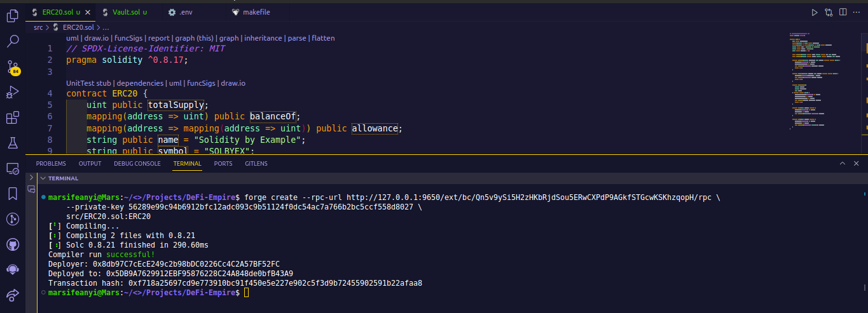The height and width of the screenshot is (313, 868).
Task: Split the editor to the right
Action: (x=843, y=12)
